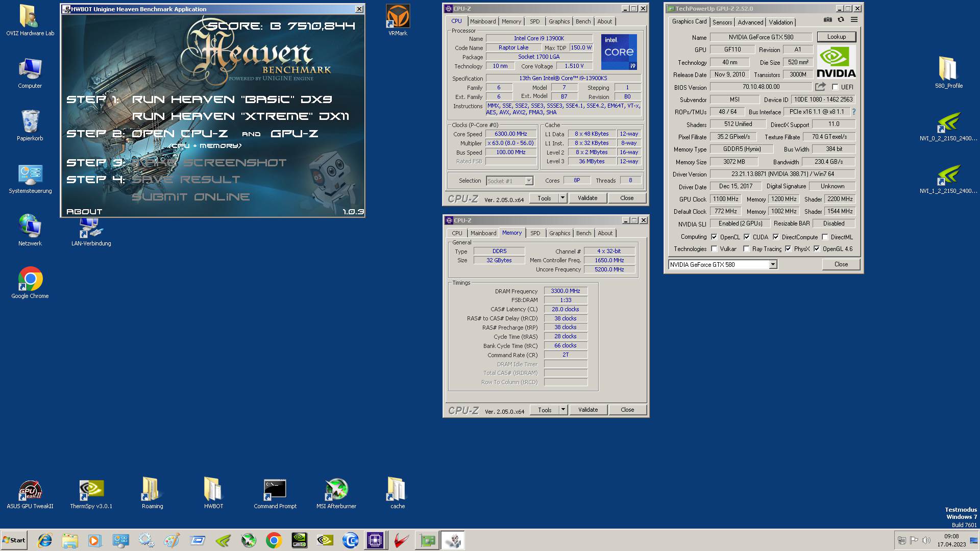This screenshot has width=980, height=551.
Task: Toggle the PhysX checkbox
Action: (788, 249)
